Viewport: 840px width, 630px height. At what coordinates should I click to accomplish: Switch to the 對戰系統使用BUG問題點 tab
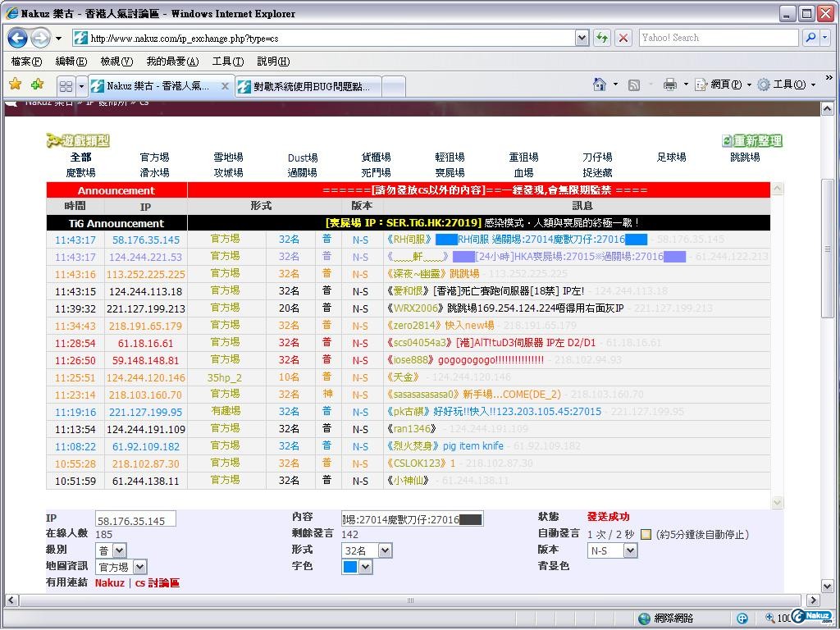tap(308, 87)
